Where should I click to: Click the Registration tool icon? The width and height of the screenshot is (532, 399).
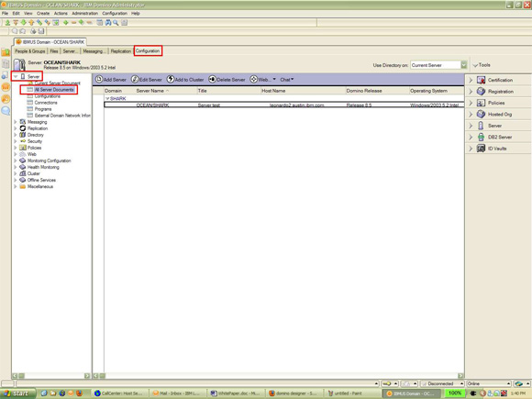(481, 92)
